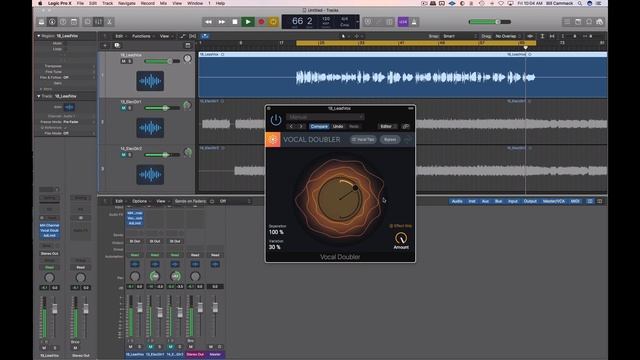Viewport: 640px width, 360px height.
Task: Click the 18_ElecGtr1 track waveform icon
Action: coord(150,128)
